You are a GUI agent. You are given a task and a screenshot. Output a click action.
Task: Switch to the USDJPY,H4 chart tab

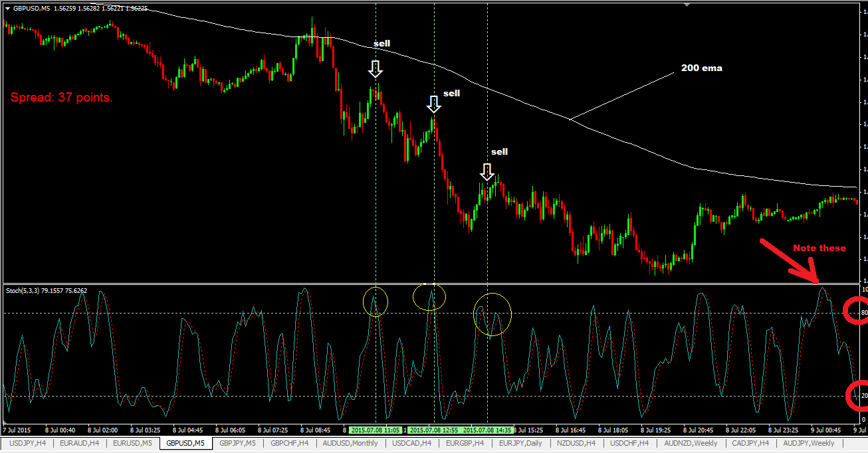(28, 443)
